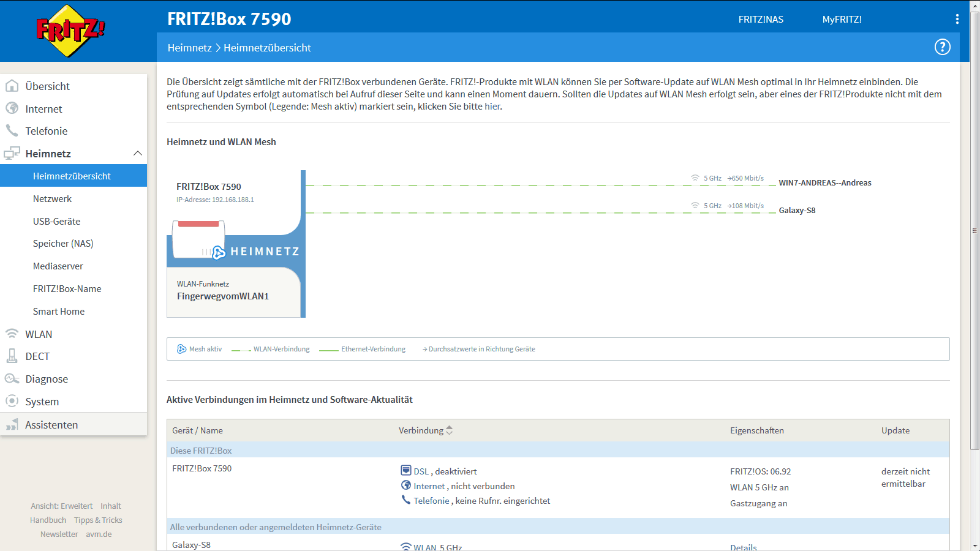Click the Eigenschaften column header

point(757,430)
